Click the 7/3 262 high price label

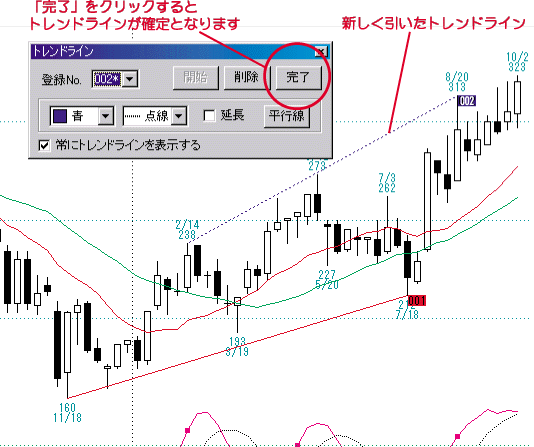tap(387, 183)
